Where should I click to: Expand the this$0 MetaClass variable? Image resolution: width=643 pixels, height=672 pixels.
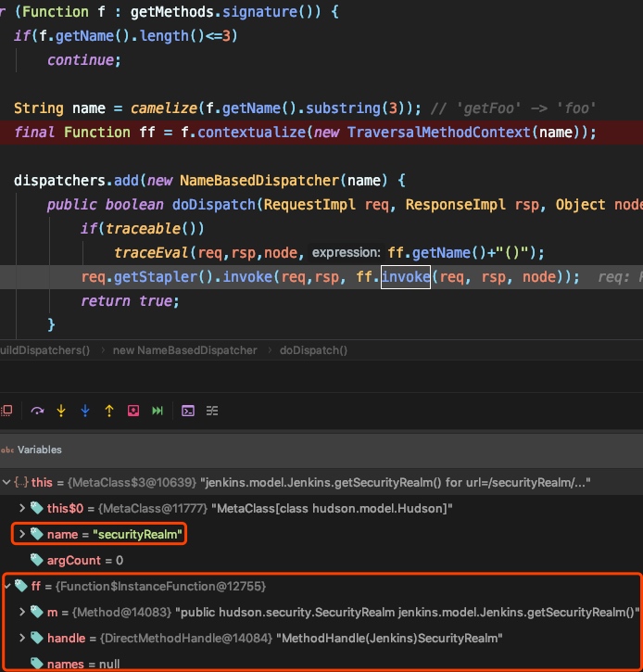coord(22,508)
